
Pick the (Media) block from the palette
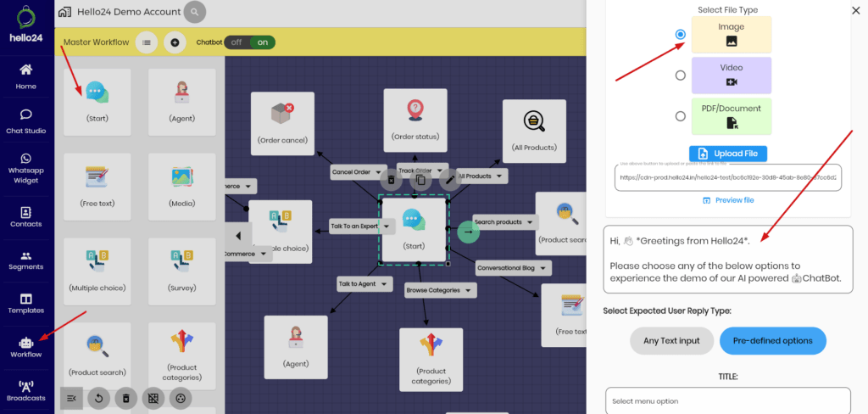[x=182, y=187]
